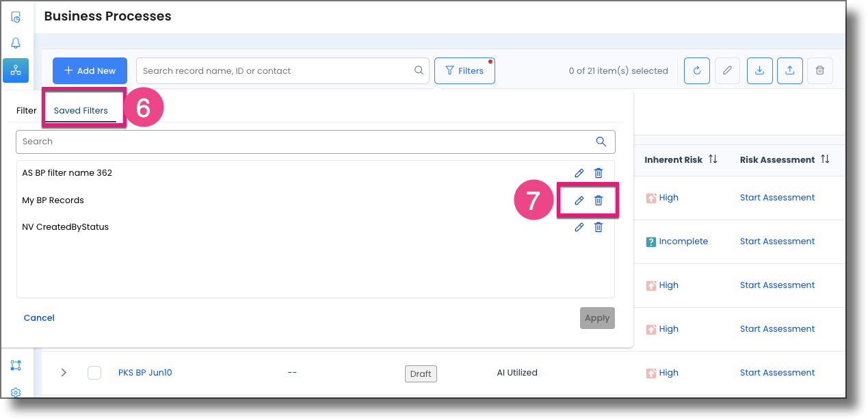Edit the AS BP filter name 362 filter
This screenshot has width=868, height=420.
(579, 173)
